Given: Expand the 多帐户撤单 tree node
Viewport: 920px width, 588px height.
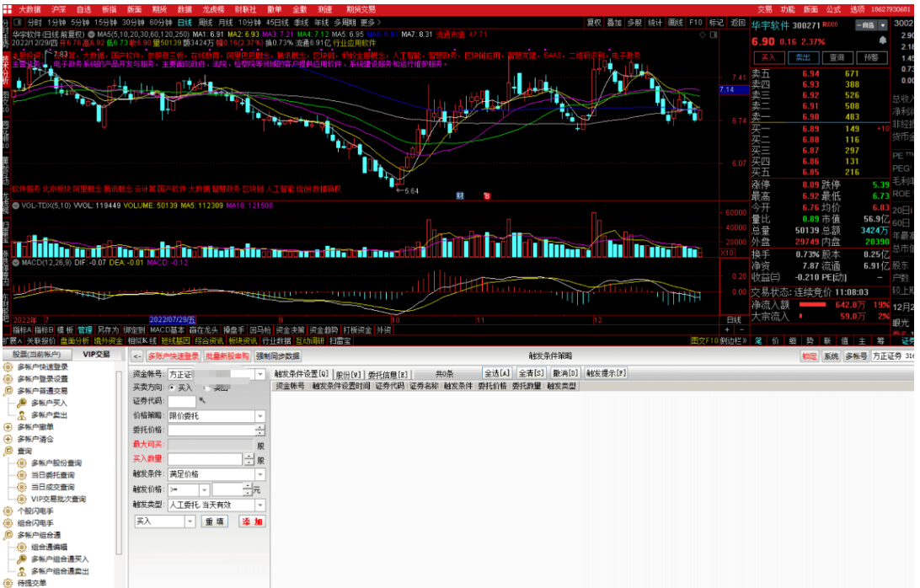Looking at the screenshot, I should pyautogui.click(x=8, y=426).
